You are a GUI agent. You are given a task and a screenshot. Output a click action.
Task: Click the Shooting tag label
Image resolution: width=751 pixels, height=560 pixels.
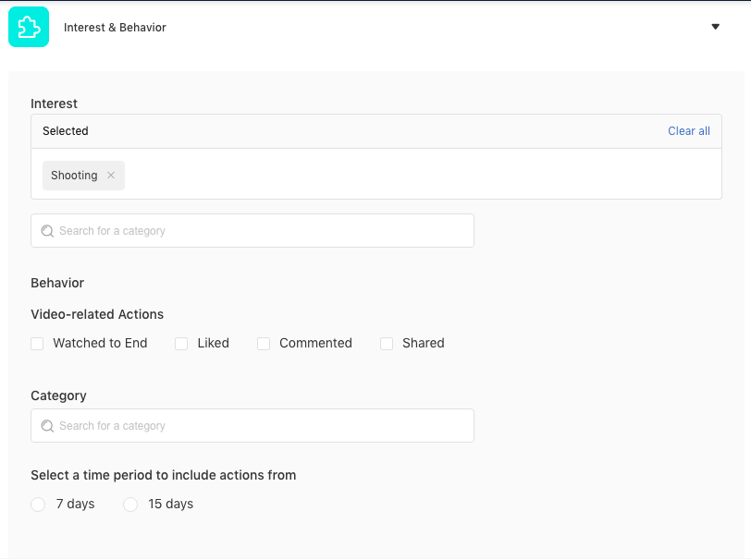(x=74, y=176)
